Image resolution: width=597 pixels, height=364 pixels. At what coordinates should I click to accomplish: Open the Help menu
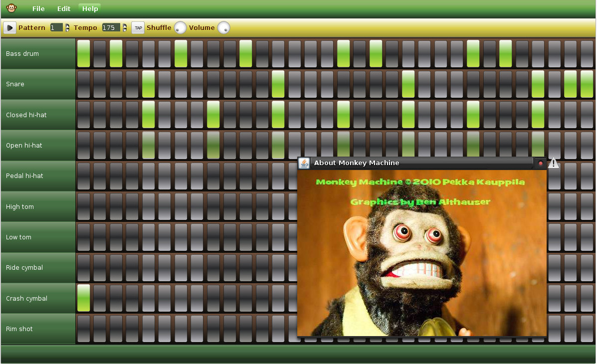[90, 8]
